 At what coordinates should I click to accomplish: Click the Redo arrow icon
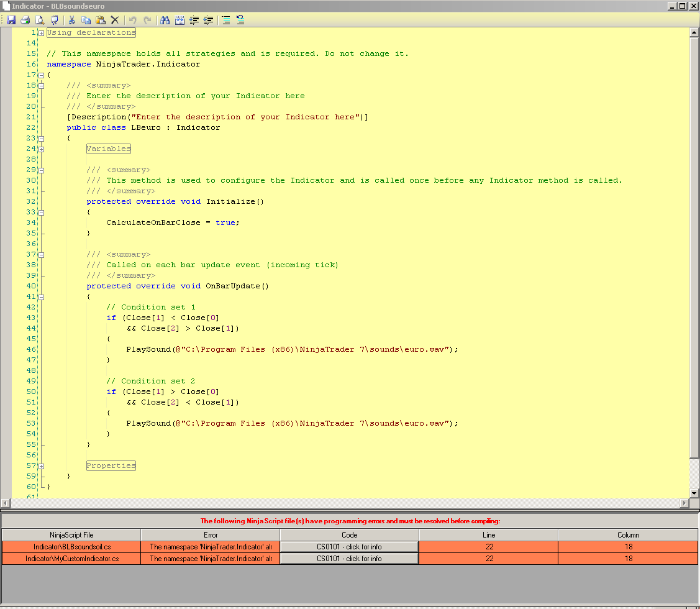(x=147, y=20)
